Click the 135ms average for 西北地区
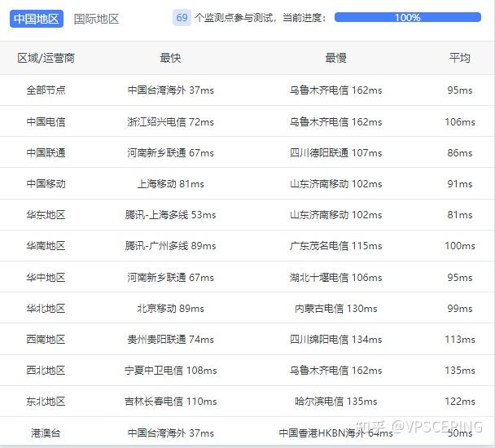The height and width of the screenshot is (448, 495). click(x=460, y=371)
